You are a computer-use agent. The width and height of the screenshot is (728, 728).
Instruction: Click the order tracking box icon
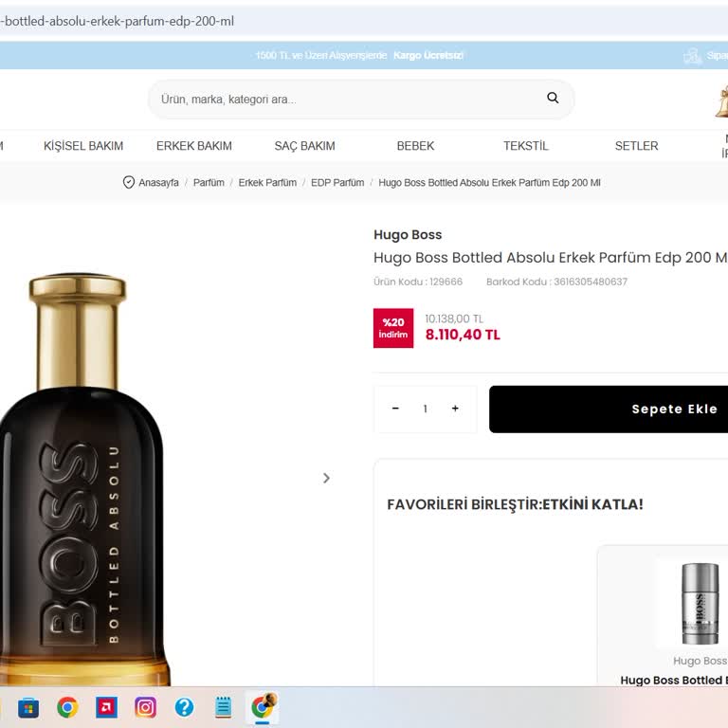point(692,56)
